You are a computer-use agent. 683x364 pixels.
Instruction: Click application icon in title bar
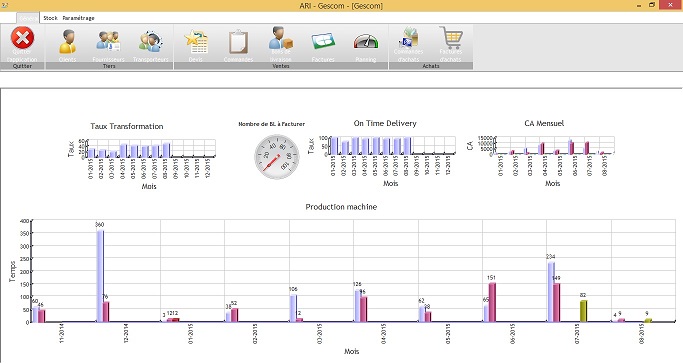(x=4, y=5)
